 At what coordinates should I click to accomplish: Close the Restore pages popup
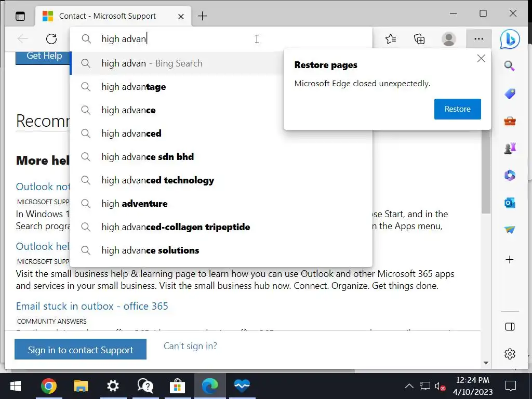(x=481, y=58)
